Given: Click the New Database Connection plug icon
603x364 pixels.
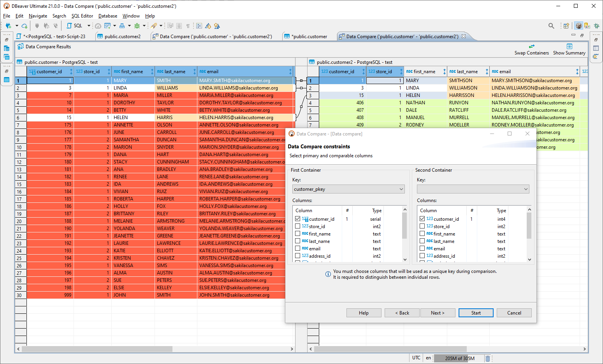Looking at the screenshot, I should point(8,26).
